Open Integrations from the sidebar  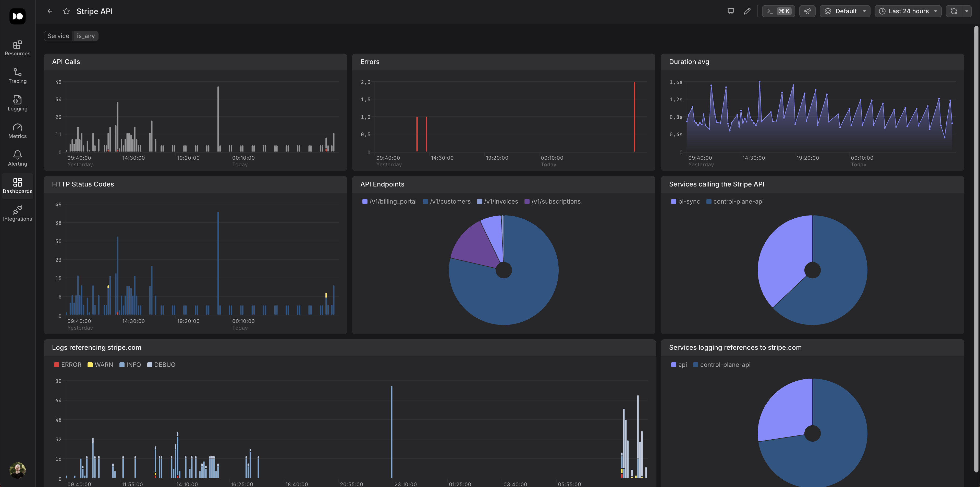[x=18, y=214]
